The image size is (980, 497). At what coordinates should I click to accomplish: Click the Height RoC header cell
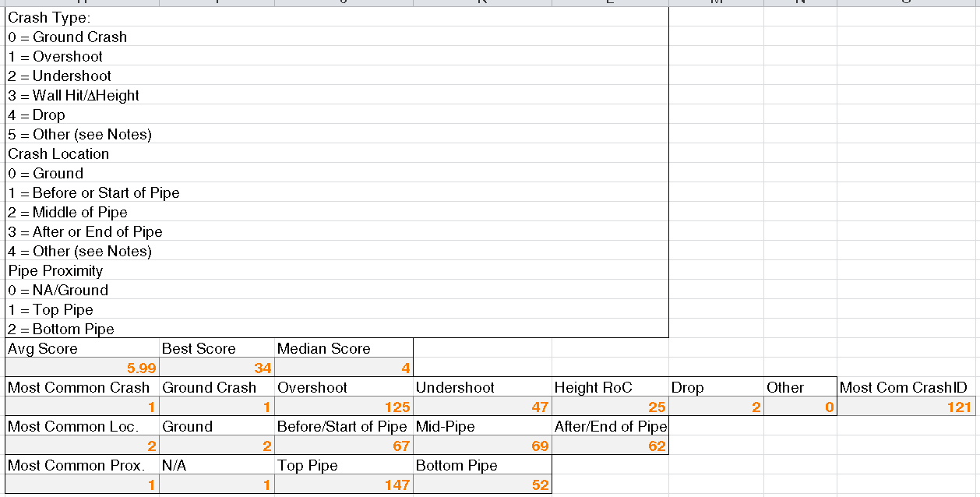click(x=610, y=387)
